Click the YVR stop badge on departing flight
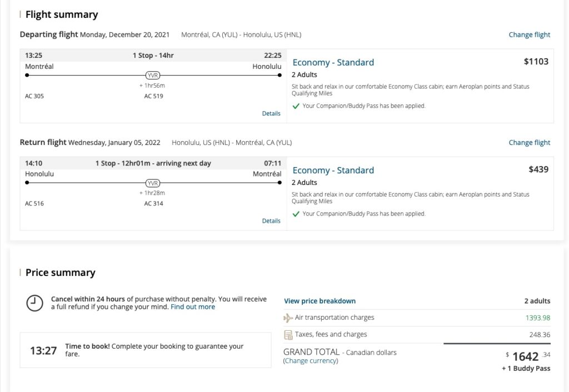569x392 pixels. [x=153, y=75]
